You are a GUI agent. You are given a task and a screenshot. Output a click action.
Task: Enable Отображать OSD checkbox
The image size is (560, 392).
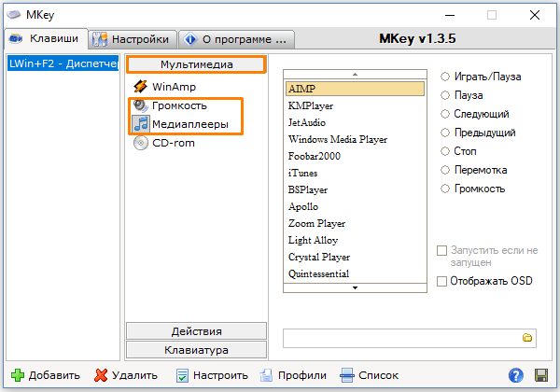point(441,281)
